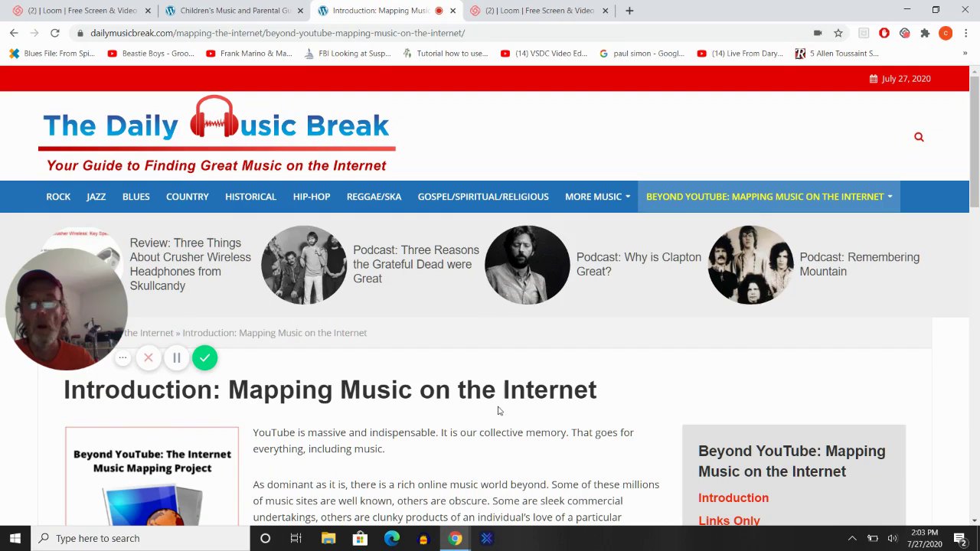This screenshot has width=980, height=551.
Task: Open Task View on the taskbar
Action: pyautogui.click(x=296, y=538)
